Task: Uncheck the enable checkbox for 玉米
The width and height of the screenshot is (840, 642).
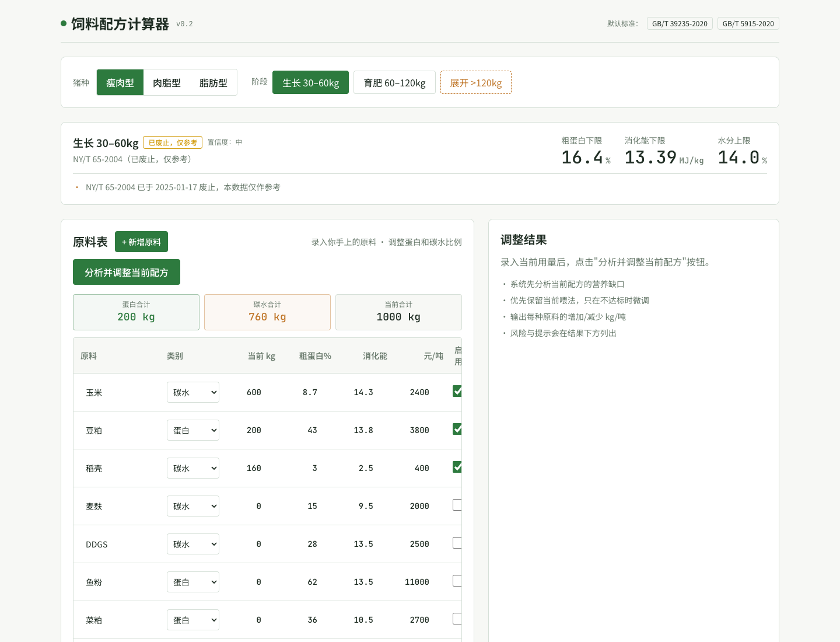Action: pos(457,391)
